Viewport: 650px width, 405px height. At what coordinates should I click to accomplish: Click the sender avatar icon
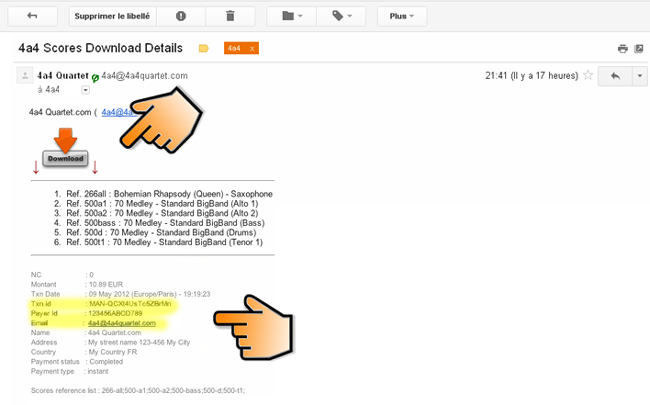[24, 76]
